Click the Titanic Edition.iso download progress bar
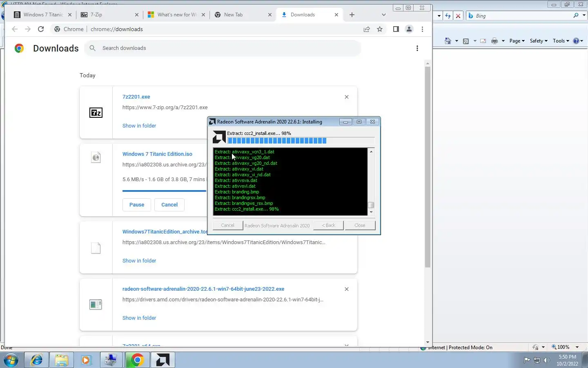Viewport: 588px width, 368px height. coord(165,191)
